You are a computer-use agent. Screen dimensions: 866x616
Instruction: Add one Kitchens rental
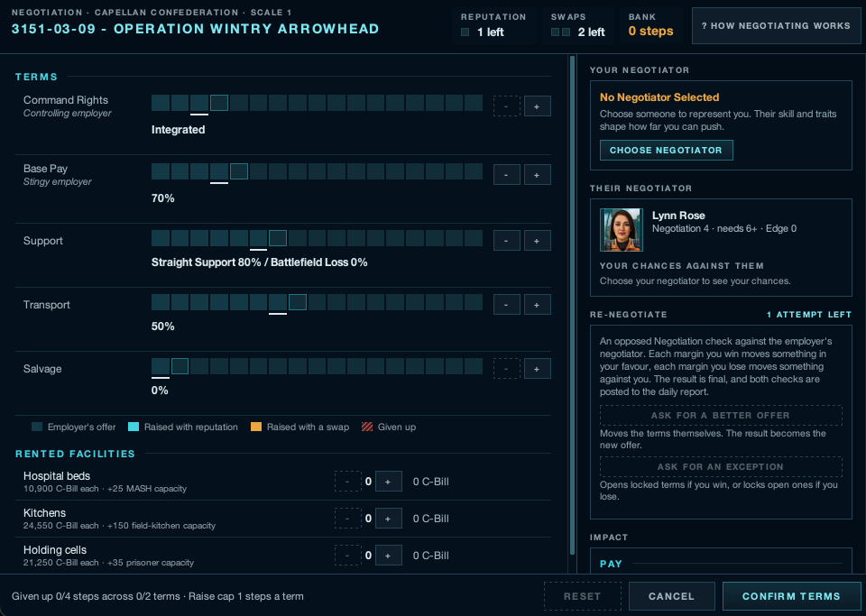click(x=388, y=519)
